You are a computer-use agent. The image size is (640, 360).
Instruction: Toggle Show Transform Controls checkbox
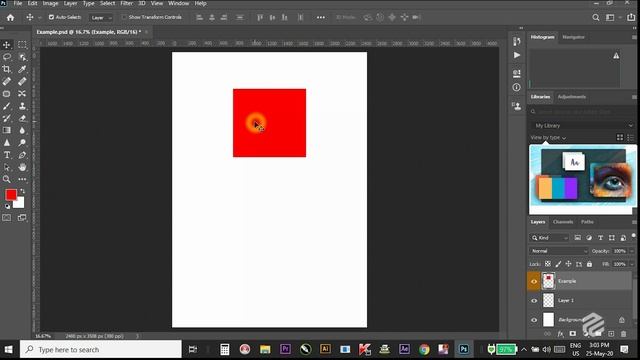(124, 17)
